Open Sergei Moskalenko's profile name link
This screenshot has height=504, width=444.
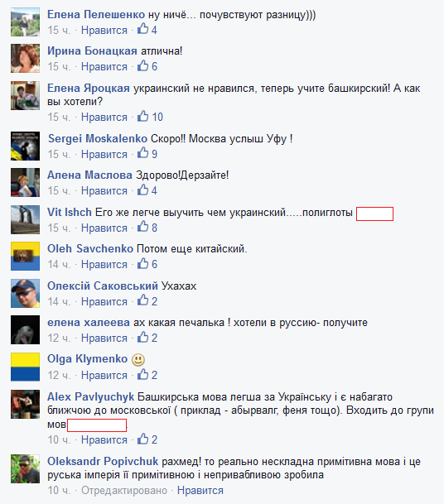point(98,138)
